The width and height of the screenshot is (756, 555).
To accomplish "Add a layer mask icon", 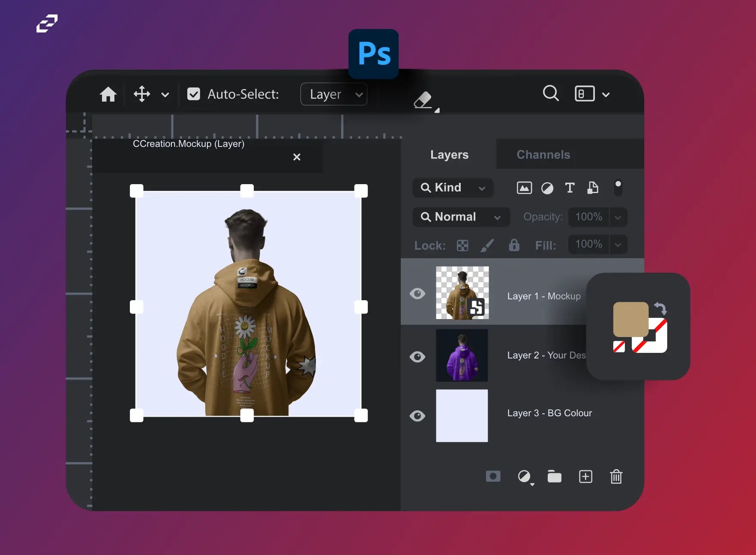I will coord(493,476).
